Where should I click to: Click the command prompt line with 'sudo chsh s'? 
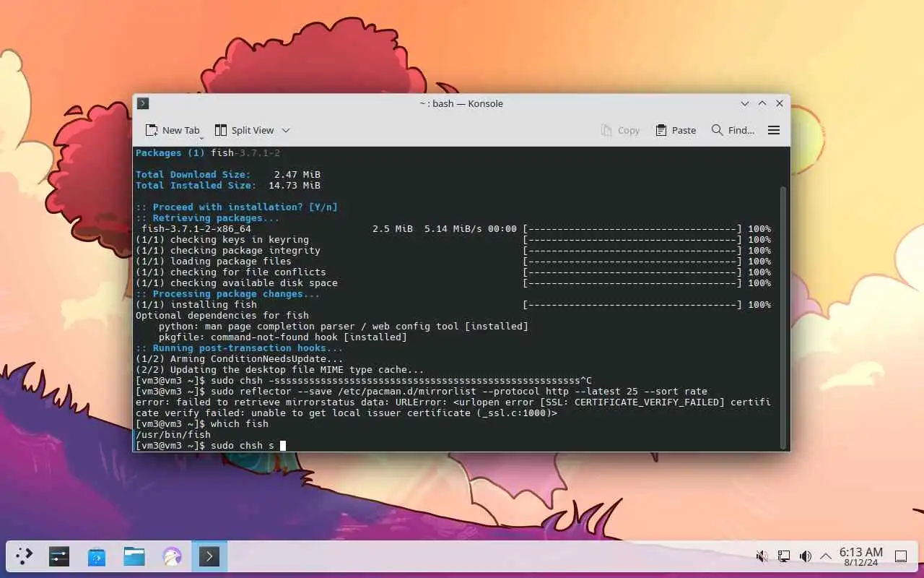(x=211, y=446)
